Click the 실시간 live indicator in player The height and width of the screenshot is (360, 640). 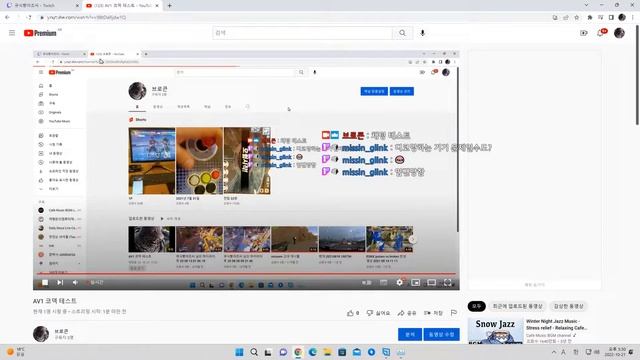click(x=96, y=282)
